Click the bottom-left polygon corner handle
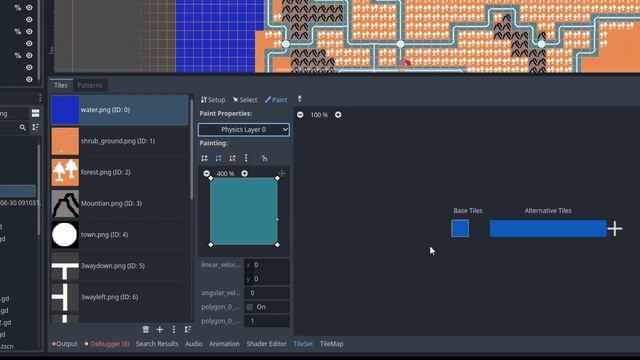The width and height of the screenshot is (640, 360). pyautogui.click(x=211, y=244)
